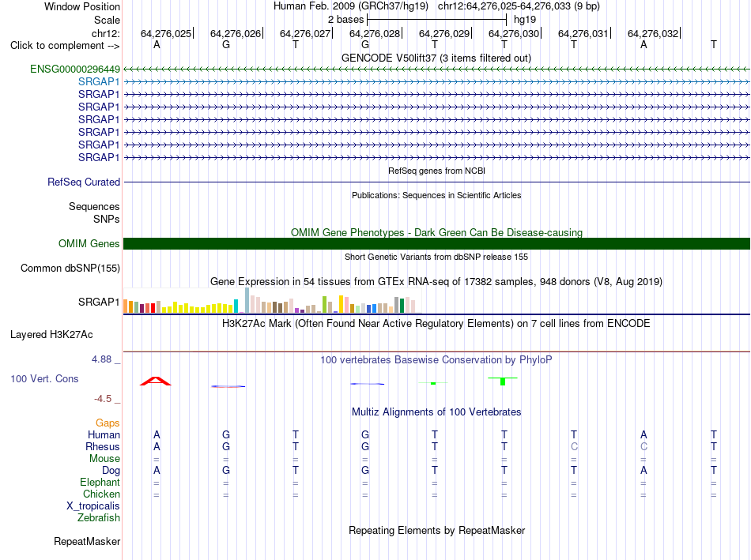Viewport: 751px width, 560px height.
Task: Open the 100 Vert. Cons track label
Action: coord(44,378)
